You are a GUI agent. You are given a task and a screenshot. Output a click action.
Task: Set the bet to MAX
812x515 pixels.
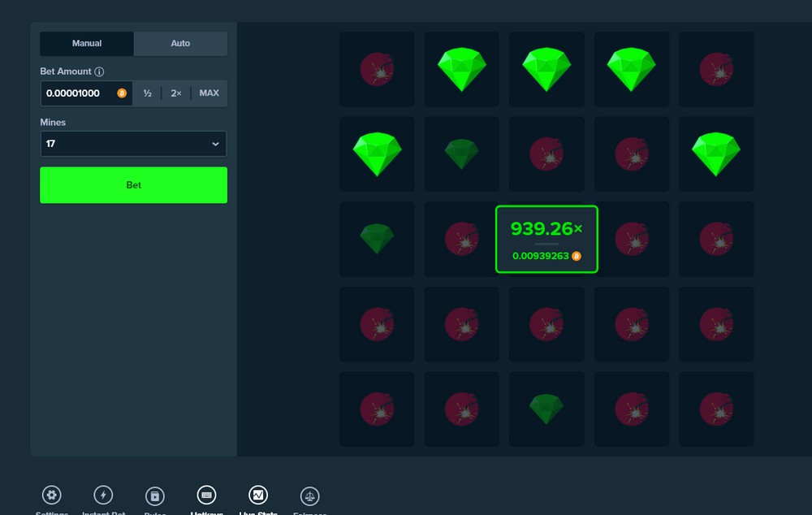pyautogui.click(x=209, y=93)
